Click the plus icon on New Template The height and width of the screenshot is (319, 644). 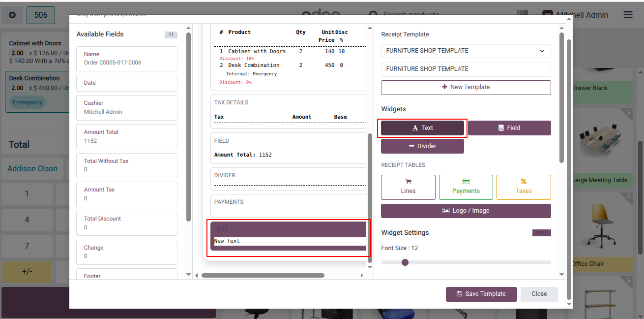pos(444,87)
